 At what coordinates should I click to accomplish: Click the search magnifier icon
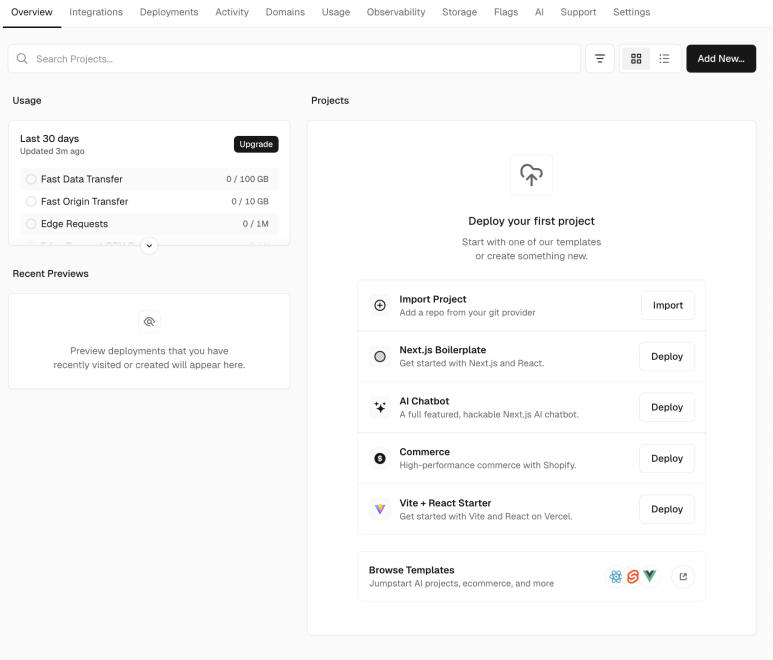(22, 59)
